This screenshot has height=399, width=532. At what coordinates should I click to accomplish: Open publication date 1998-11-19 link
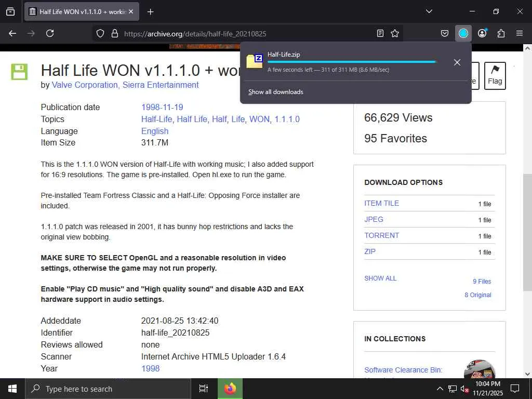pos(162,107)
